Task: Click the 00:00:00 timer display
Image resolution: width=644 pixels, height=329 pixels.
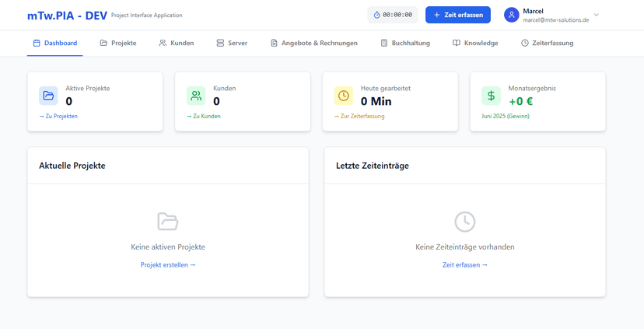Action: pyautogui.click(x=393, y=15)
